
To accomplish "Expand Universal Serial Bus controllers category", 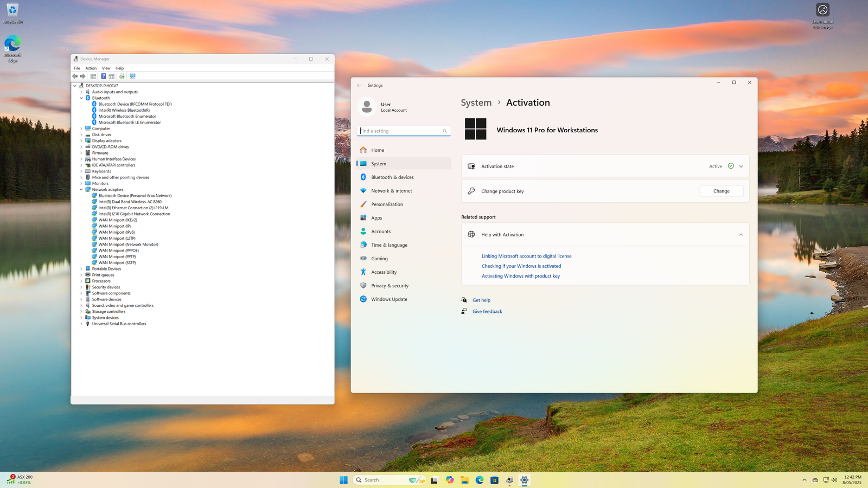I will pyautogui.click(x=81, y=324).
